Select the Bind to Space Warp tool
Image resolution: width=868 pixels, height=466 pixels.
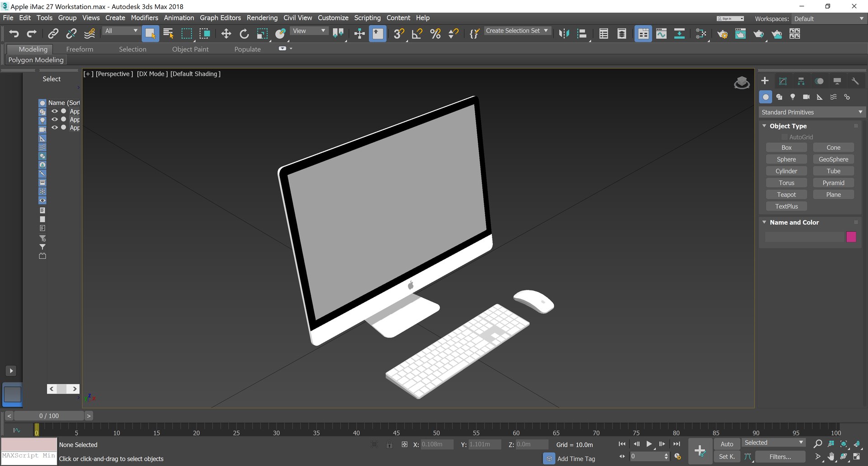(x=90, y=33)
